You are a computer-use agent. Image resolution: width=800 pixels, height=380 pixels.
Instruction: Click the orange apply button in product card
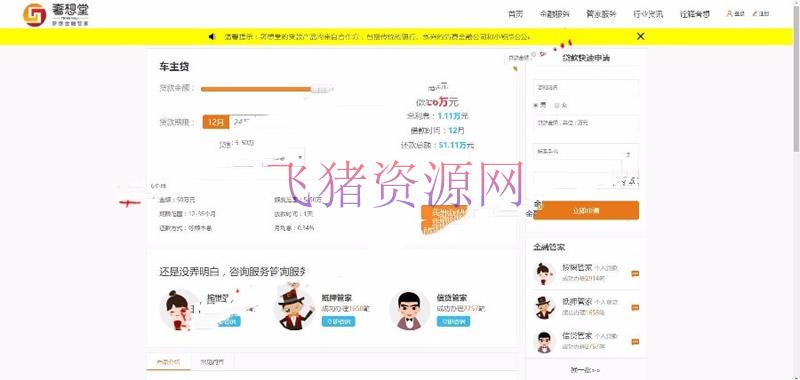pyautogui.click(x=445, y=218)
